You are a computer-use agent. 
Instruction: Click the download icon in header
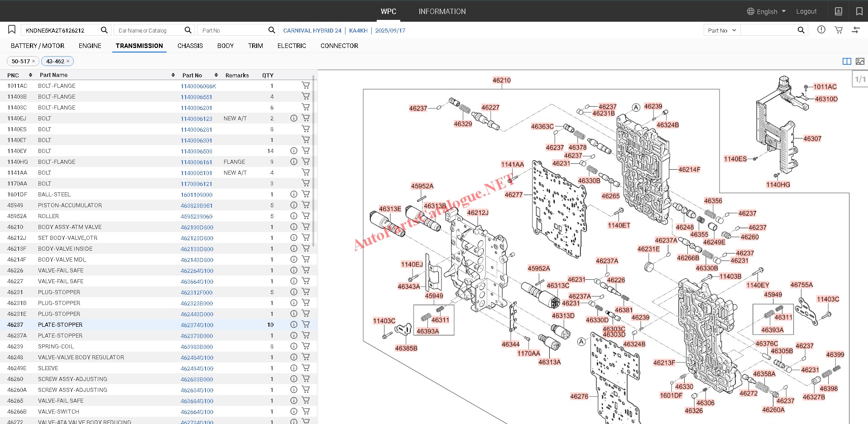[839, 11]
